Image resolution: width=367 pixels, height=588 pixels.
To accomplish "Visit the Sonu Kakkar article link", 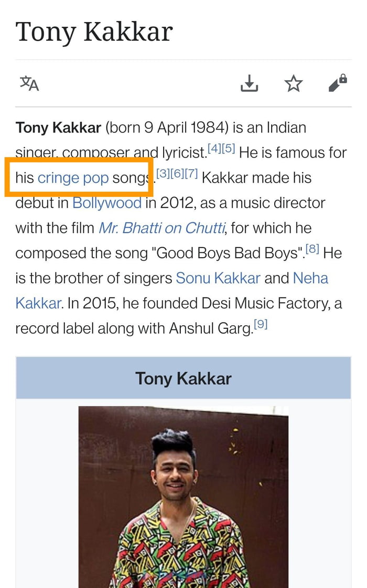I will [218, 278].
